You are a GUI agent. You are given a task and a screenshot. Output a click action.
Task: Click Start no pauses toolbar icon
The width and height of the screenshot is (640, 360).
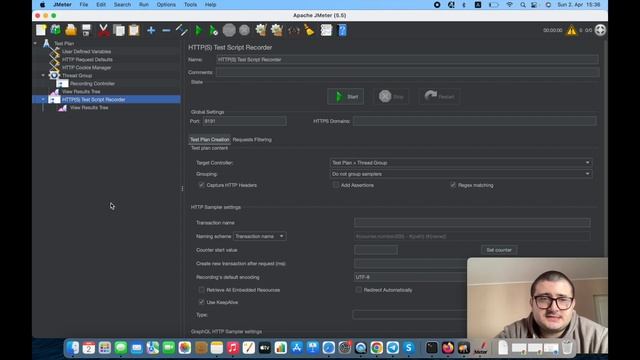tap(213, 30)
